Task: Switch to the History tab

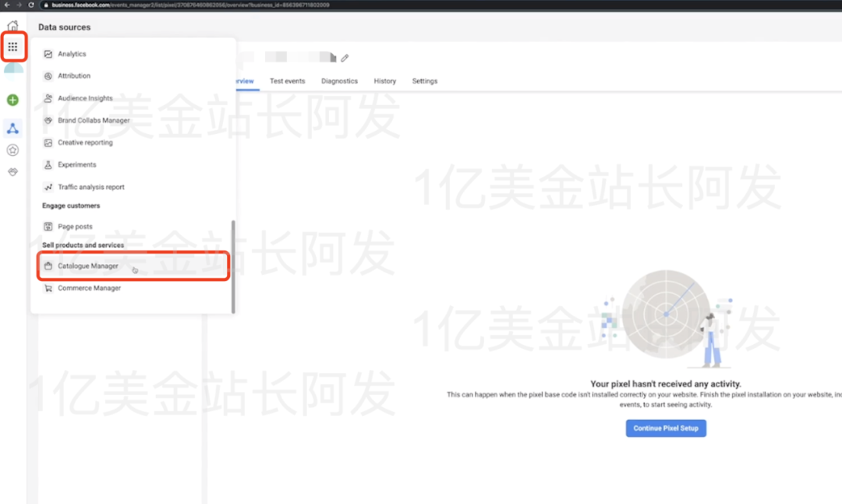Action: [384, 80]
